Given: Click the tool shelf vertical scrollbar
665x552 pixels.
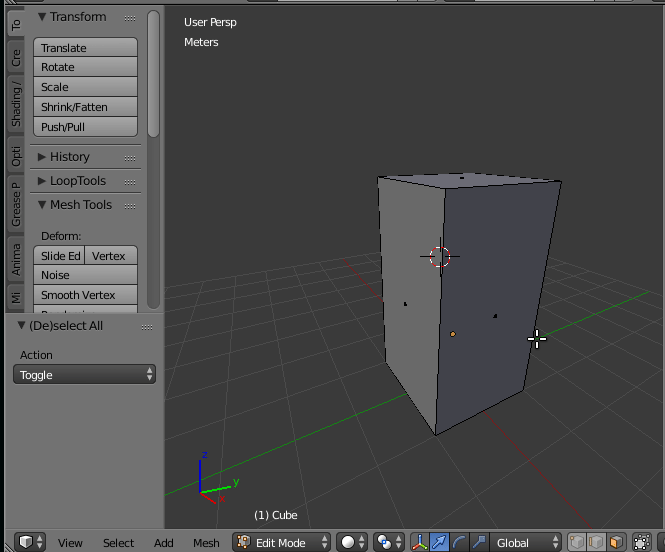Looking at the screenshot, I should [x=154, y=74].
